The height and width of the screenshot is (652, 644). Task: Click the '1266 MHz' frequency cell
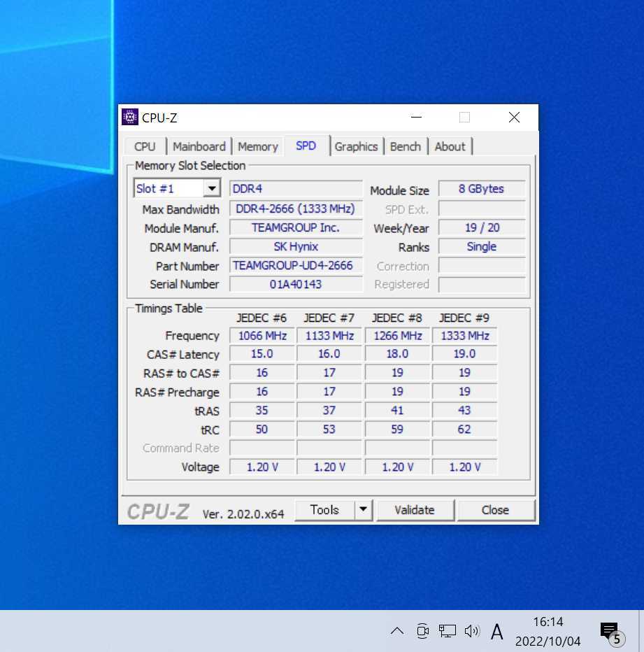point(397,336)
